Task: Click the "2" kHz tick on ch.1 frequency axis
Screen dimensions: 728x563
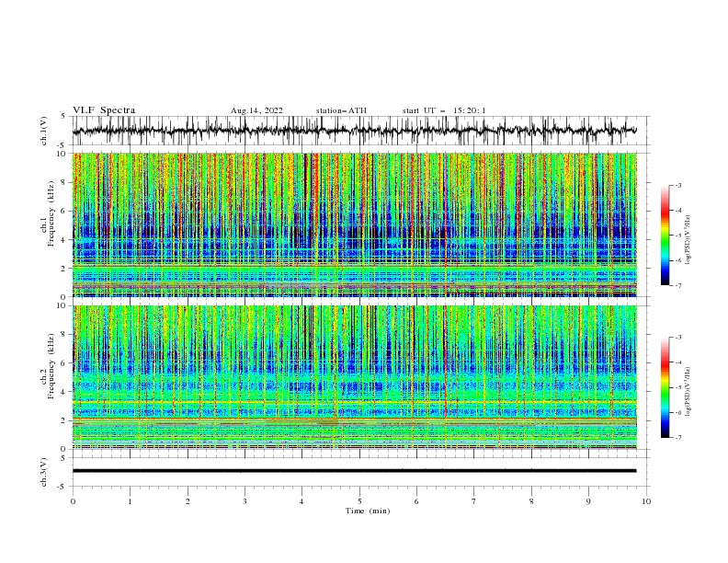Action: pos(65,268)
